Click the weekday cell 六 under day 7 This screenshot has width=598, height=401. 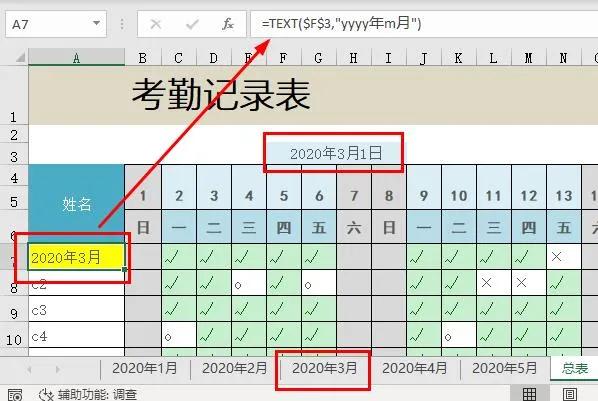(x=354, y=227)
